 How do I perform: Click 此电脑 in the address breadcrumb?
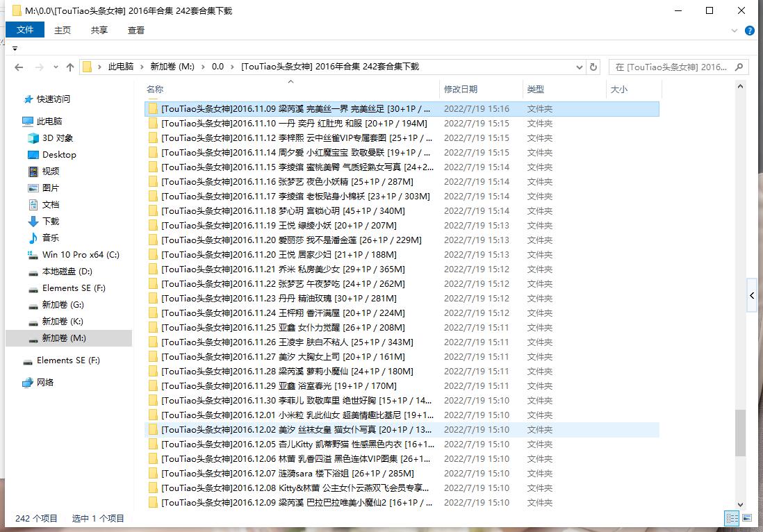(x=120, y=67)
